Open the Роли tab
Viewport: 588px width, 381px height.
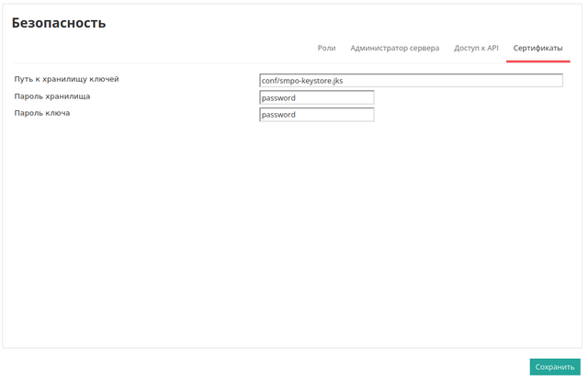click(326, 48)
